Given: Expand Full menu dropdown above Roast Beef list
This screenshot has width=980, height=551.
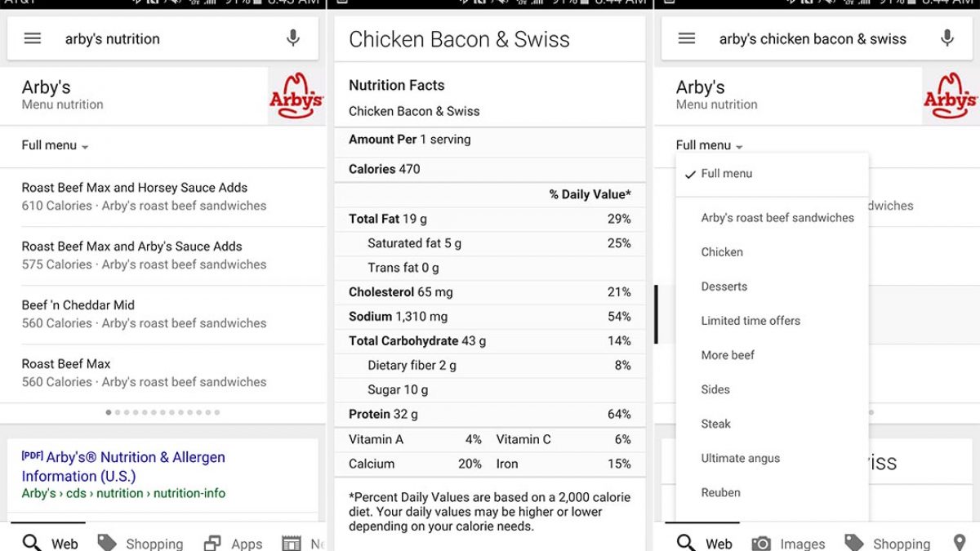Looking at the screenshot, I should (x=56, y=145).
